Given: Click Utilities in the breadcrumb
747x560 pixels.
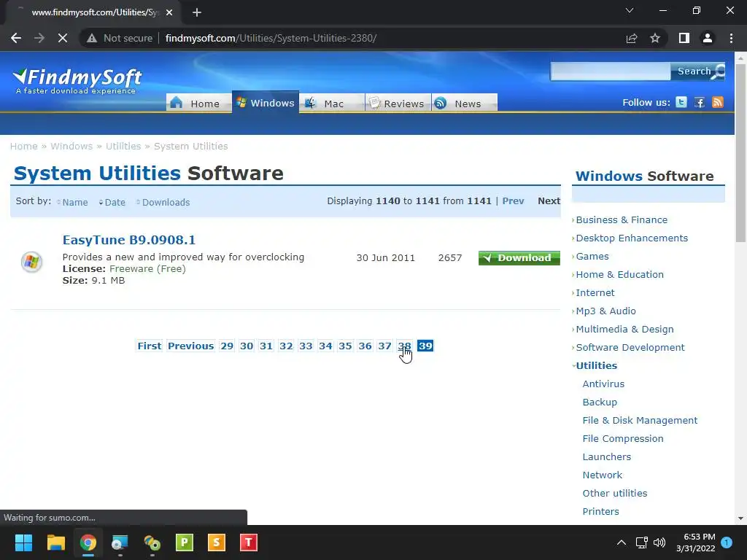Looking at the screenshot, I should click(123, 146).
